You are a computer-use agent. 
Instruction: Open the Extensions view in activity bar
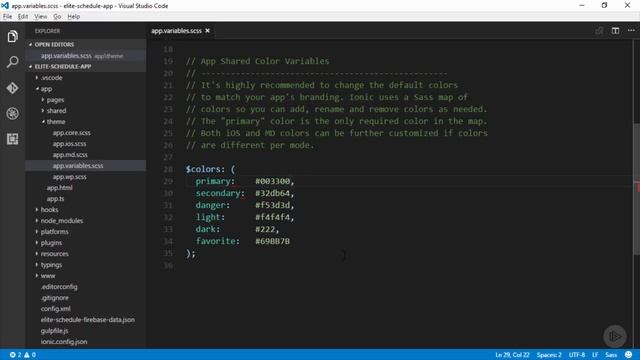[12, 139]
